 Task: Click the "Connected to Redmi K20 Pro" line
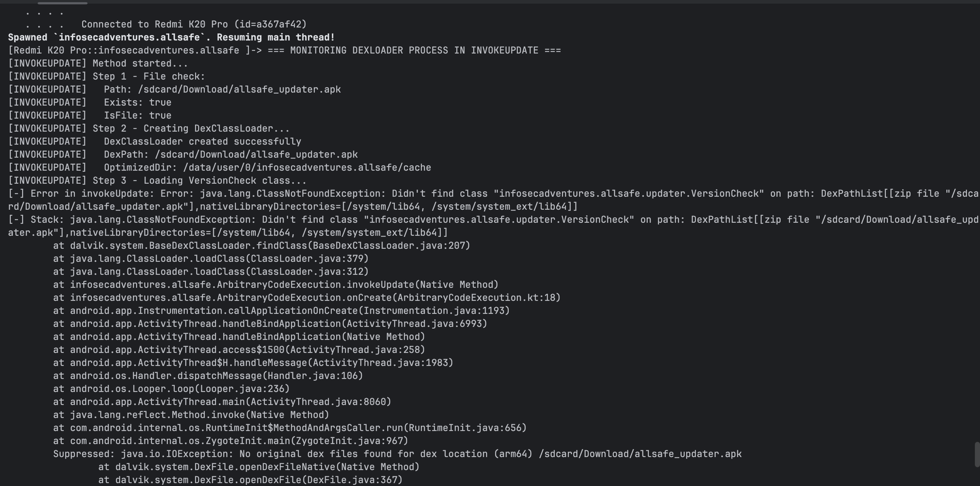[x=194, y=24]
